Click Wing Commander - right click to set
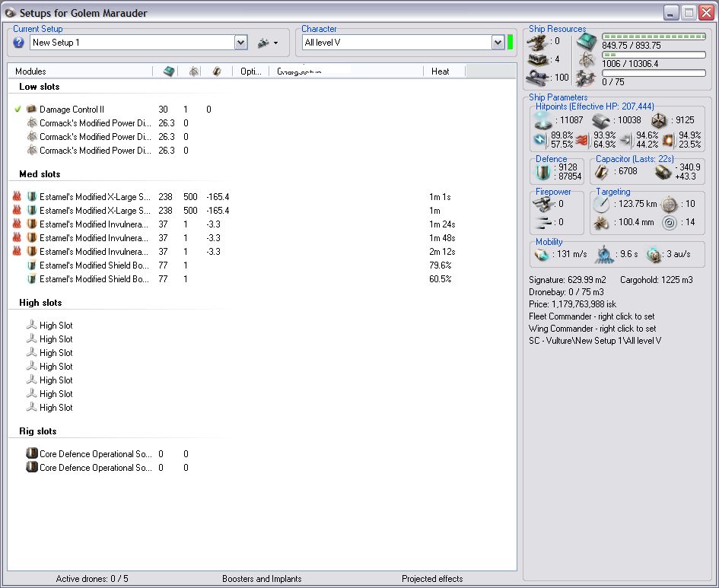Image resolution: width=719 pixels, height=588 pixels. pyautogui.click(x=592, y=329)
